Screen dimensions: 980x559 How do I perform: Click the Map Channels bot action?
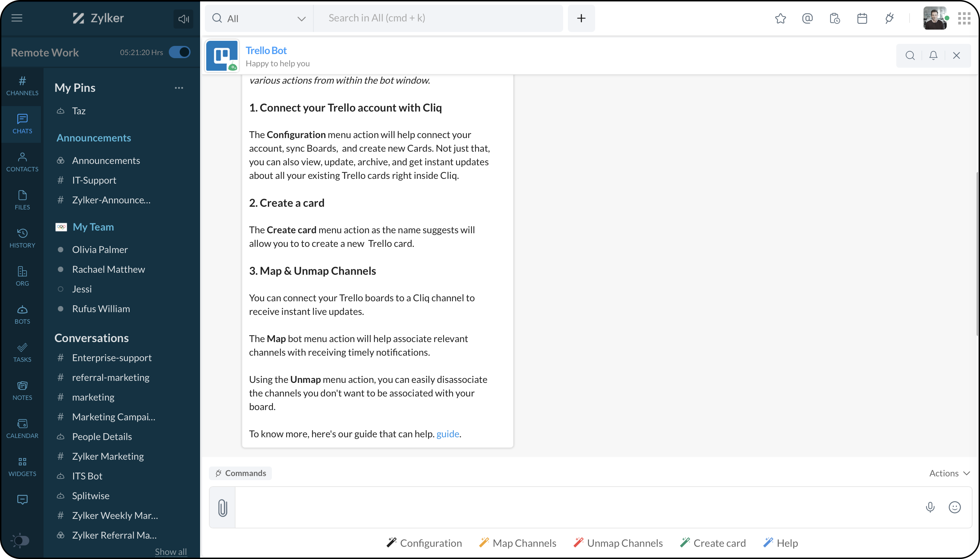tap(518, 543)
